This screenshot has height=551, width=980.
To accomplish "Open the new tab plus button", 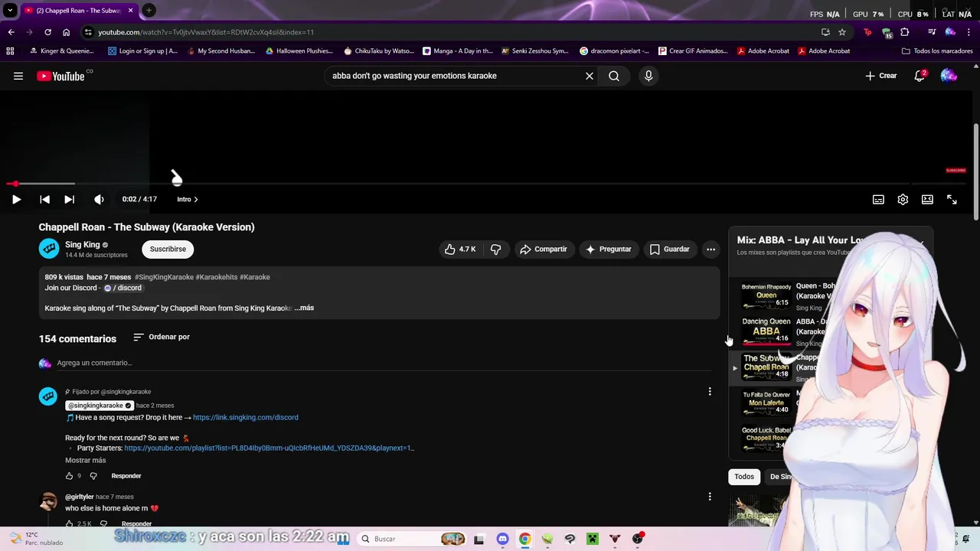I will point(149,10).
